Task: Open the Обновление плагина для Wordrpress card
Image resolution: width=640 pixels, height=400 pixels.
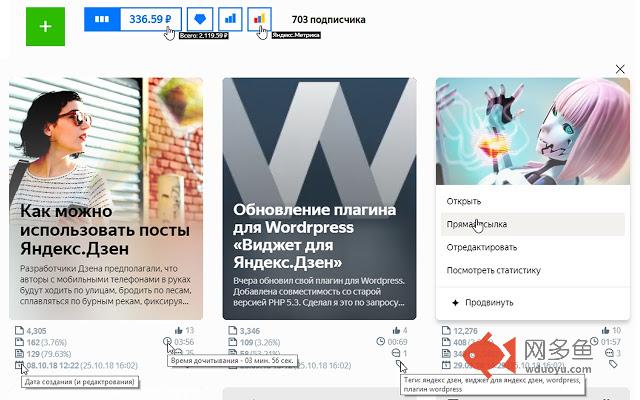Action: pyautogui.click(x=320, y=199)
